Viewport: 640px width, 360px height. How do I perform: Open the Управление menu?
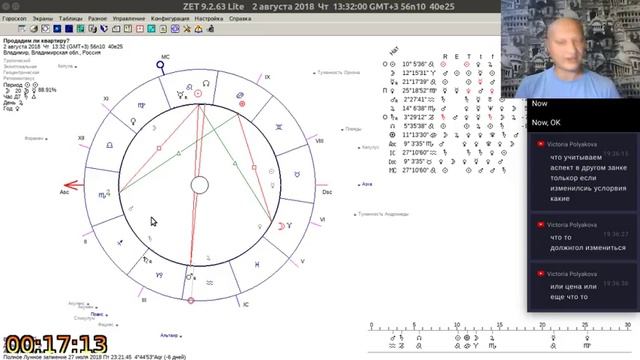pyautogui.click(x=129, y=18)
